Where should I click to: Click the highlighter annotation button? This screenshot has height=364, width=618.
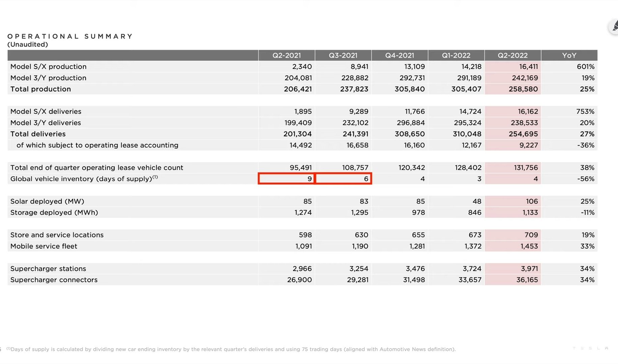pyautogui.click(x=614, y=27)
